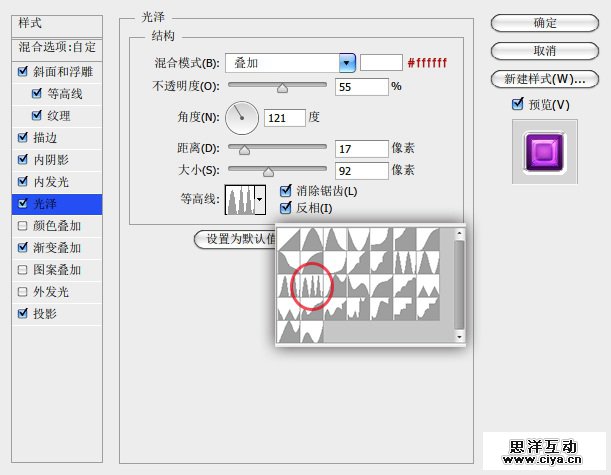Click the 距离 slider handle
This screenshot has height=475, width=611.
click(244, 150)
